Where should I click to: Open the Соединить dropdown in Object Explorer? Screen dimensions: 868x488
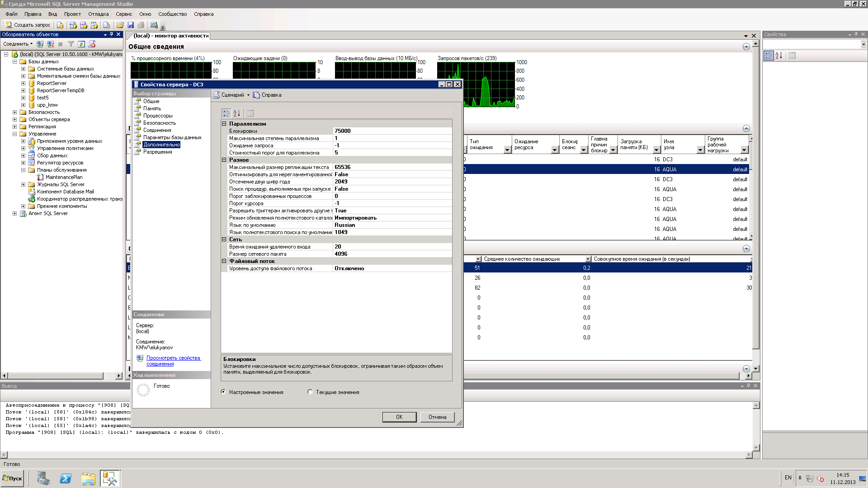point(18,44)
